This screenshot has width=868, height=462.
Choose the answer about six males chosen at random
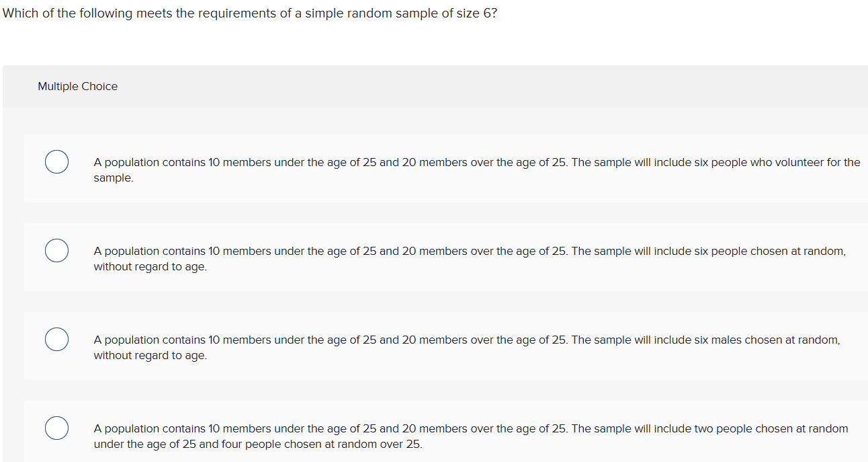point(56,339)
